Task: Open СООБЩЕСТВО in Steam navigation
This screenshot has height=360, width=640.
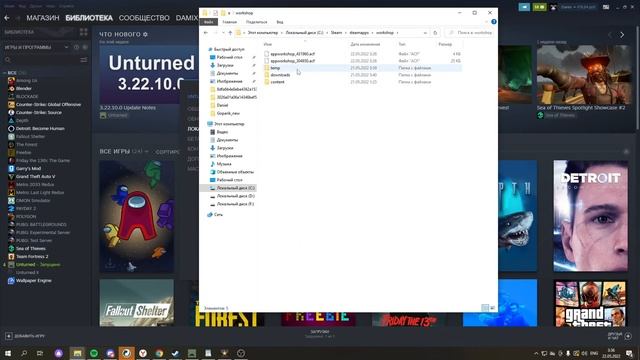Action: point(144,18)
